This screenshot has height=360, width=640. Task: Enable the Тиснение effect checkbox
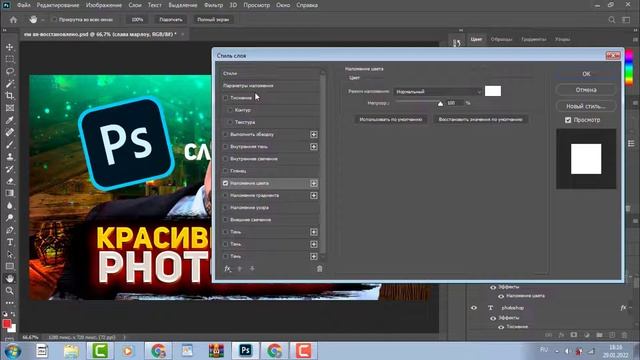pyautogui.click(x=225, y=98)
